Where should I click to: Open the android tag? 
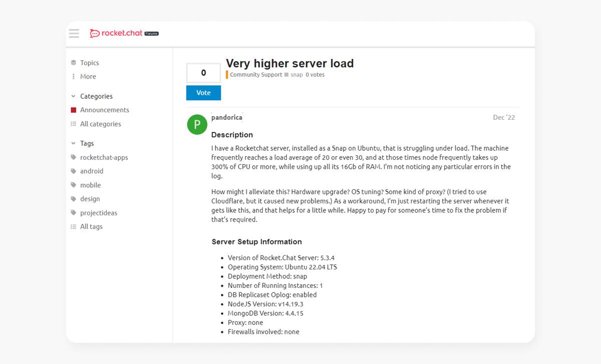click(92, 171)
